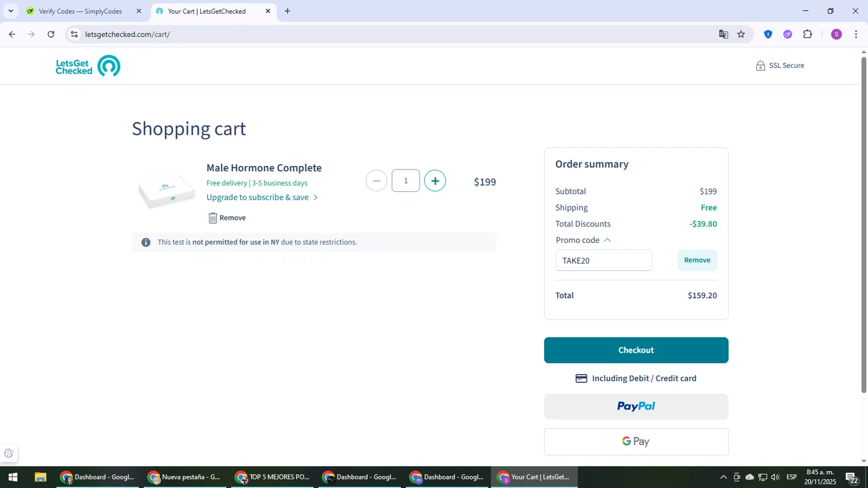Open network icon in system tray
The height and width of the screenshot is (488, 868).
763,478
